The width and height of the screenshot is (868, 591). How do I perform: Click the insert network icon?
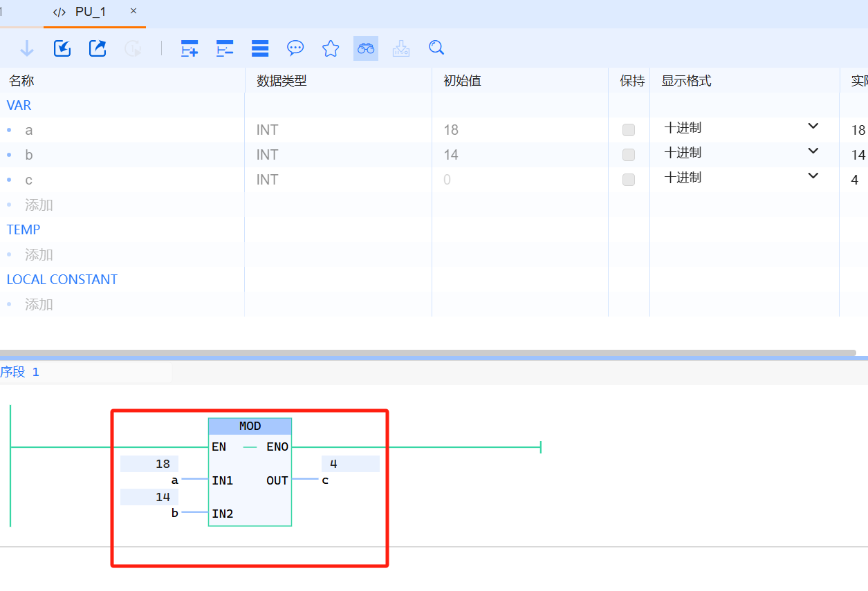pyautogui.click(x=190, y=48)
